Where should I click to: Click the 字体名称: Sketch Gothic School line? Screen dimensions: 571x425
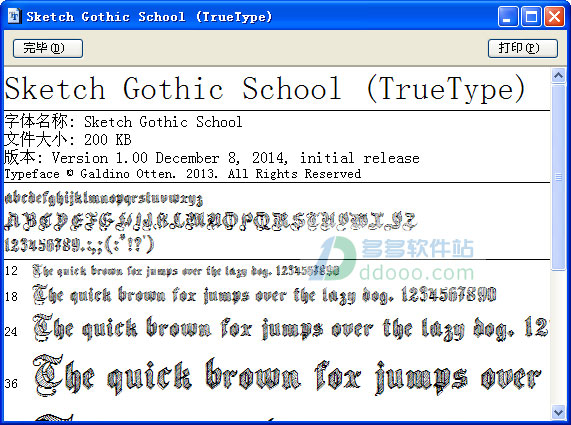[x=123, y=122]
